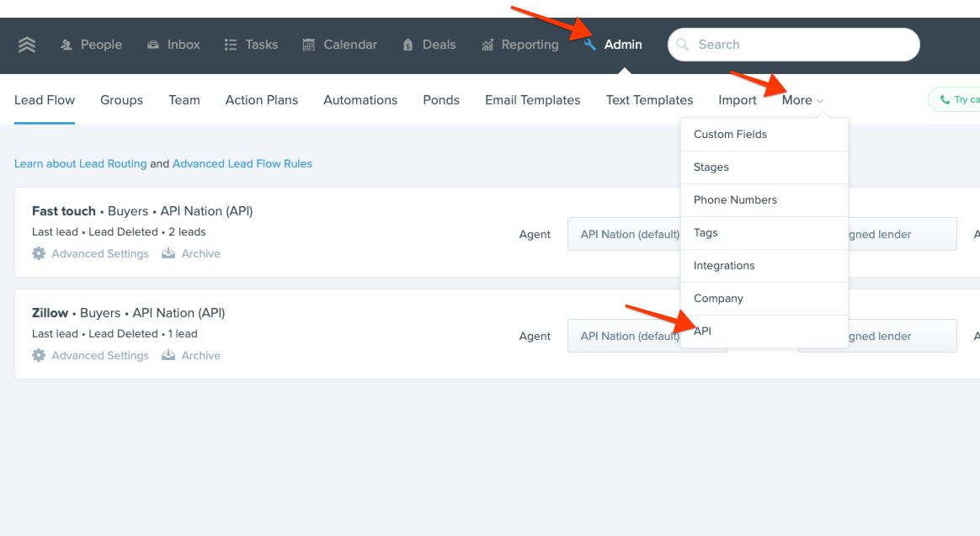The width and height of the screenshot is (980, 536).
Task: Select API from the More menu
Action: point(703,331)
